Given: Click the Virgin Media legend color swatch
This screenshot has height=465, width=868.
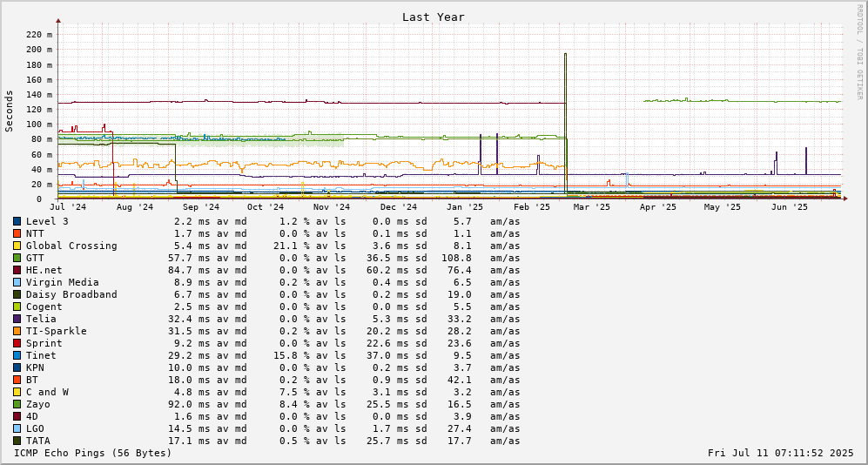Looking at the screenshot, I should [17, 282].
